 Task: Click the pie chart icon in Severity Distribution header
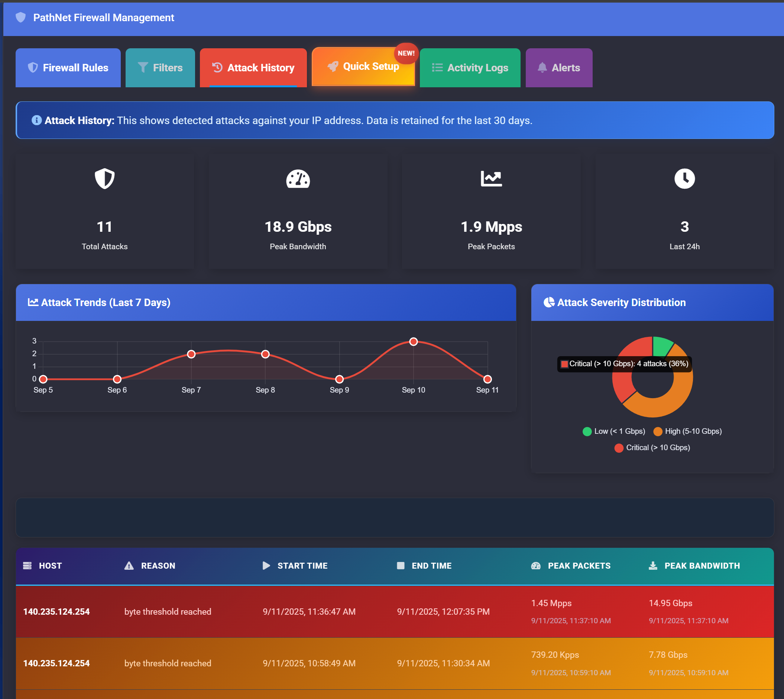pos(549,302)
